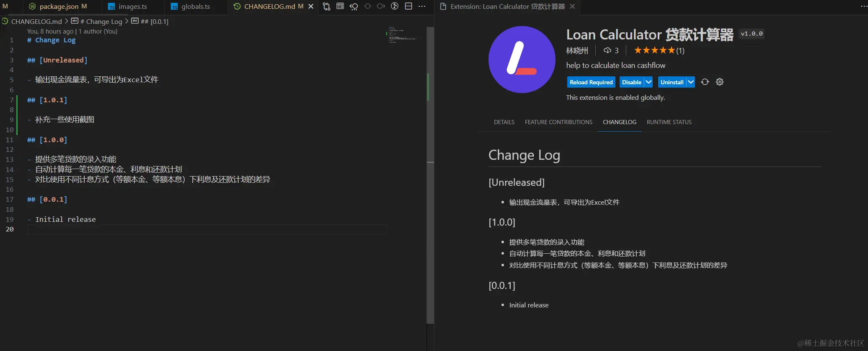Click the Uninstall button
The height and width of the screenshot is (351, 868).
pos(672,82)
